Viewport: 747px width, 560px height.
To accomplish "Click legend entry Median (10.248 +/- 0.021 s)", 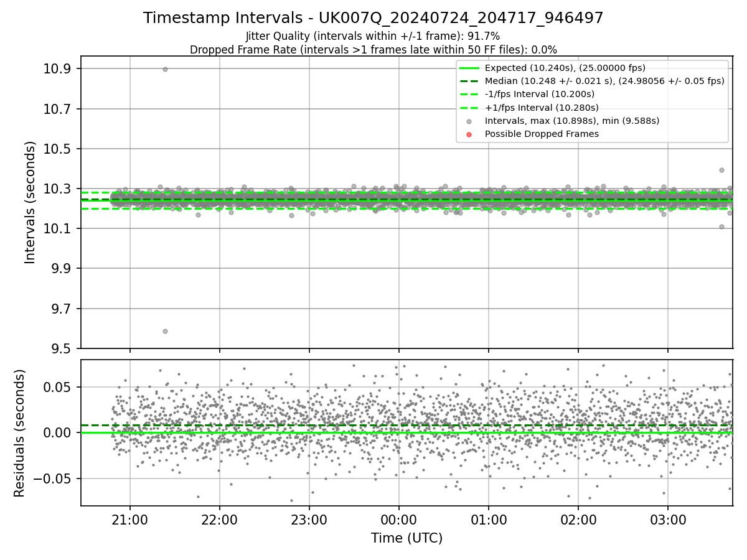I will (604, 81).
